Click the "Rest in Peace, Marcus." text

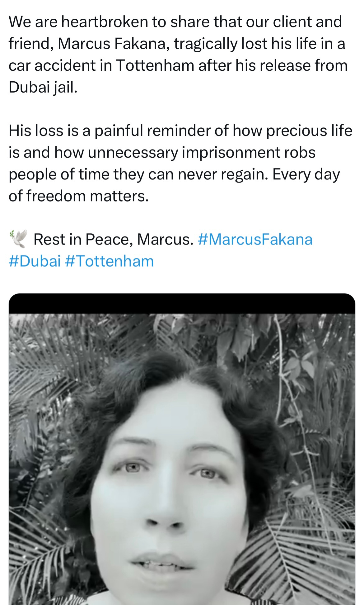click(x=114, y=239)
